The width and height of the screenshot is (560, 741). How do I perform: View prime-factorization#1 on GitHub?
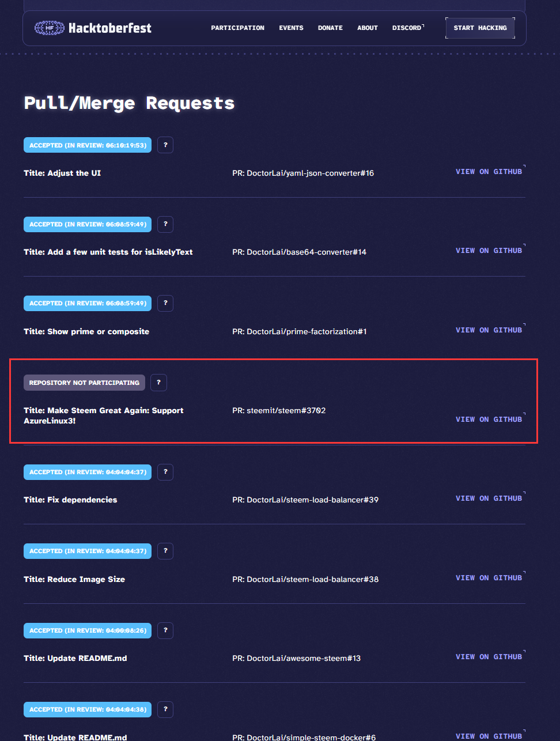click(x=489, y=330)
